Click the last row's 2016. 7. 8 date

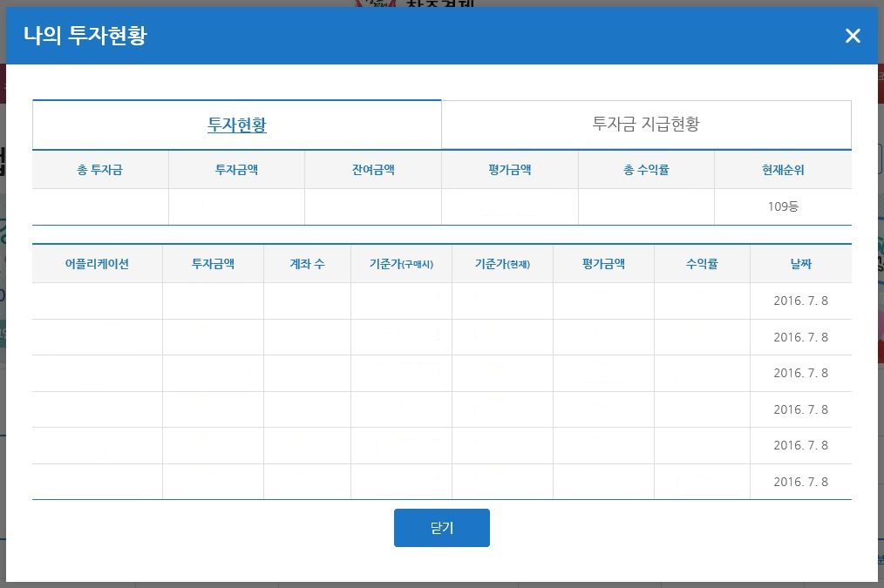(800, 482)
